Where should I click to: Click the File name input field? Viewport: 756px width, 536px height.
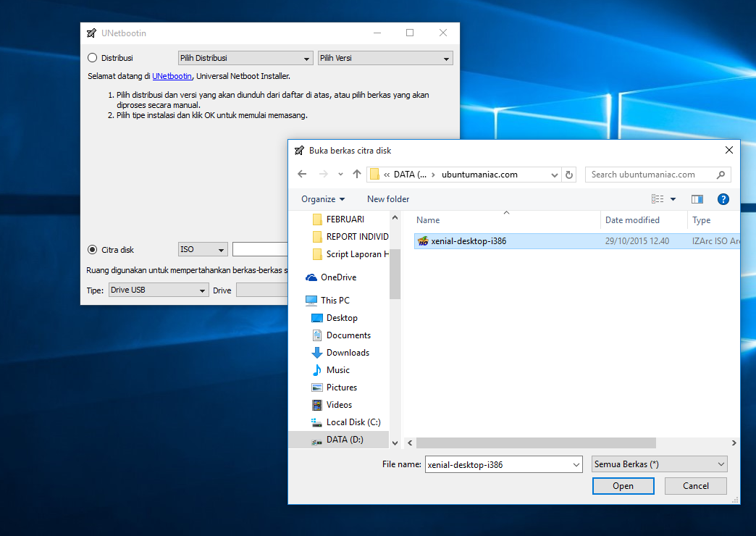[x=499, y=464]
